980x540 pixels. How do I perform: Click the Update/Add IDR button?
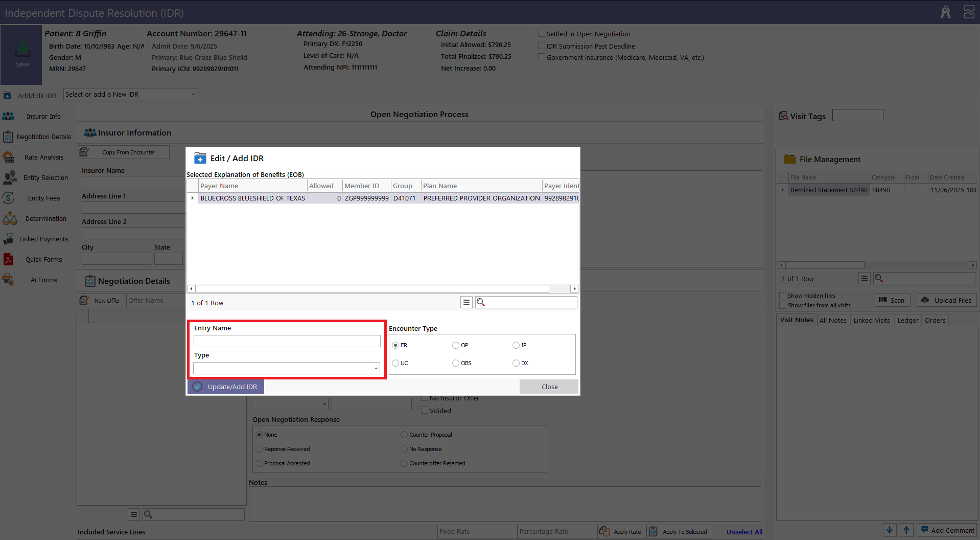coord(226,387)
